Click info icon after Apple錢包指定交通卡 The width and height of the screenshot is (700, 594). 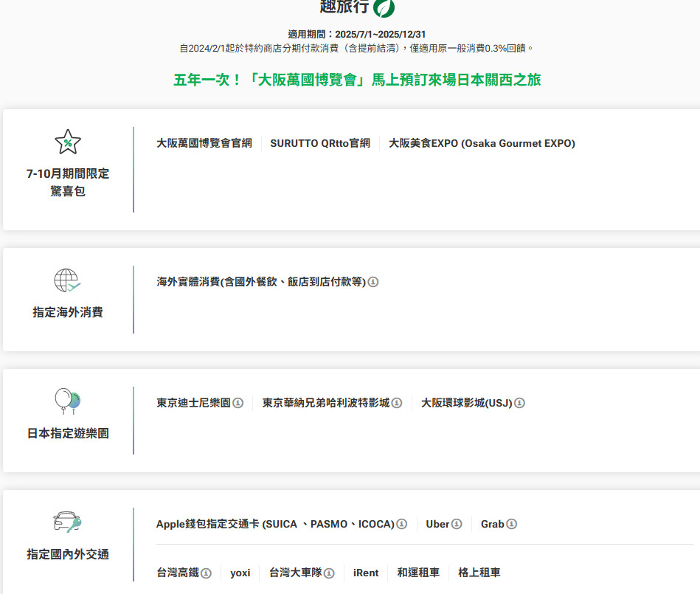[401, 524]
